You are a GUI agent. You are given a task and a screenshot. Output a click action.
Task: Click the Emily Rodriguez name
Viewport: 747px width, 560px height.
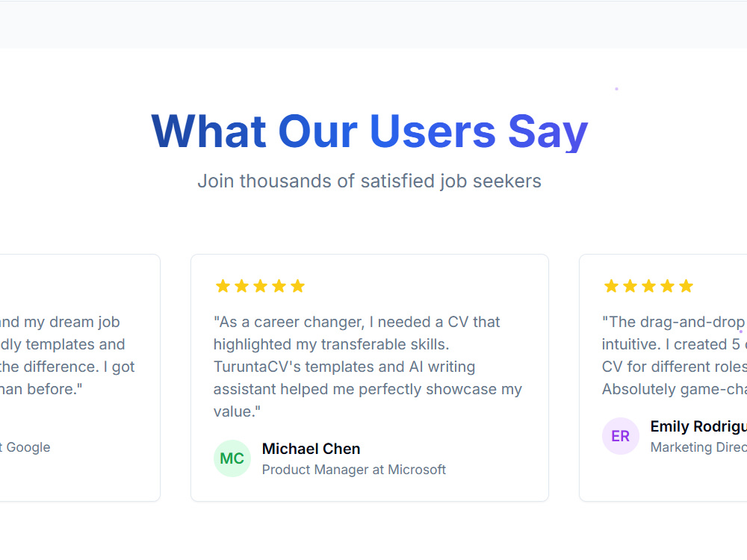[x=698, y=426]
